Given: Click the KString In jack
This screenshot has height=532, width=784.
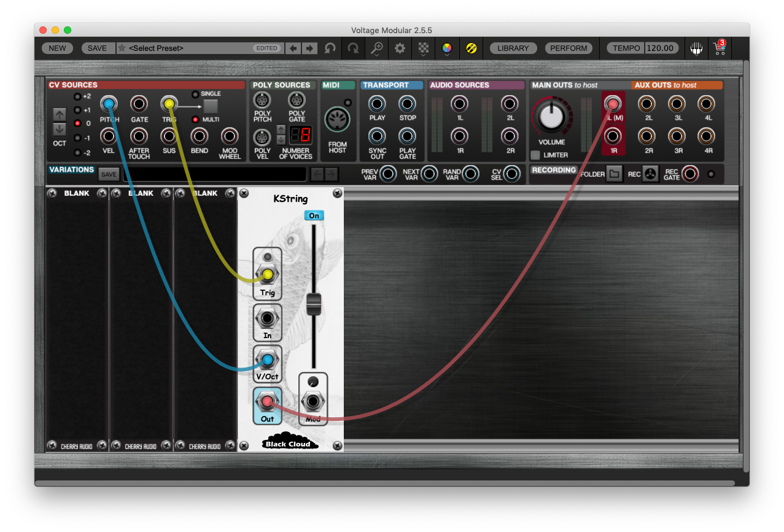Looking at the screenshot, I should [x=268, y=318].
